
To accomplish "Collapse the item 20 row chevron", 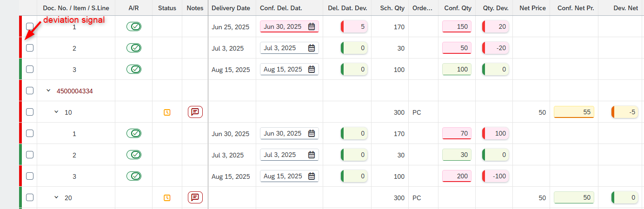I will pos(57,197).
